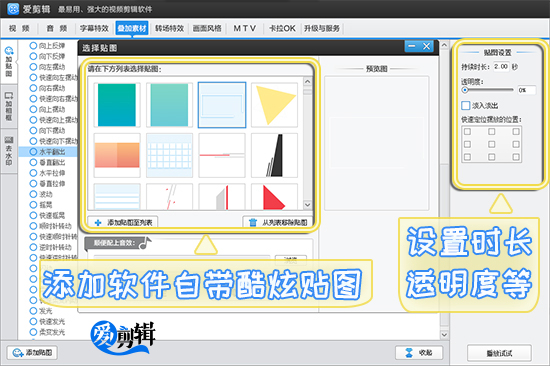Viewport: 550px width, 366px height.
Task: Select the 水平翻出 effect
Action: [x=47, y=152]
